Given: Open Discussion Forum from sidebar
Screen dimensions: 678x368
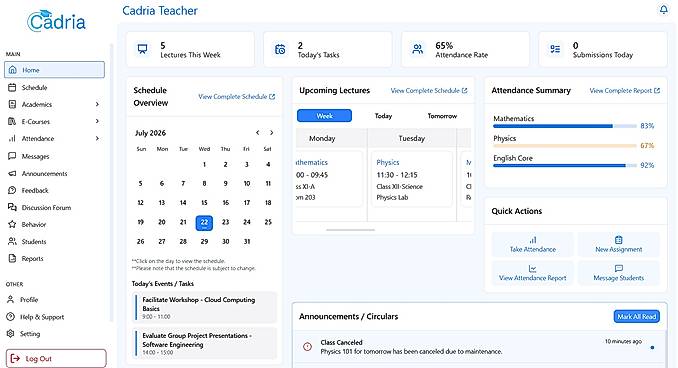Looking at the screenshot, I should (x=54, y=208).
